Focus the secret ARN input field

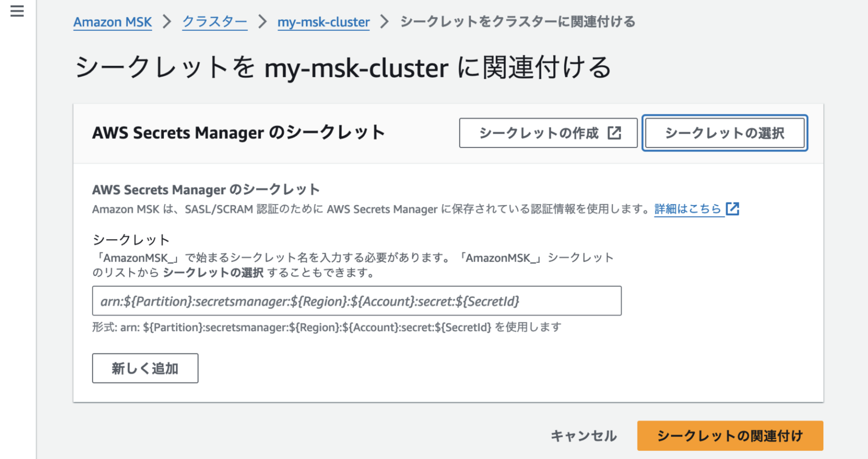click(x=357, y=301)
